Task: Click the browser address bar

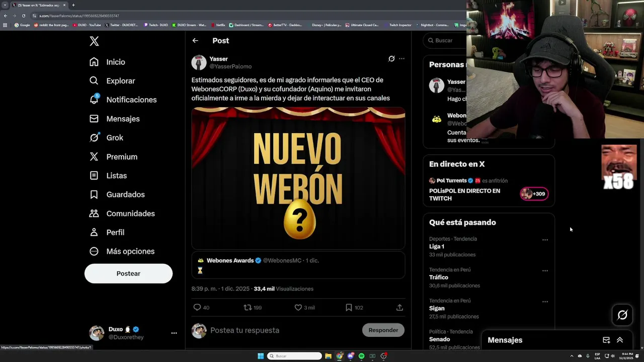Action: point(247,16)
